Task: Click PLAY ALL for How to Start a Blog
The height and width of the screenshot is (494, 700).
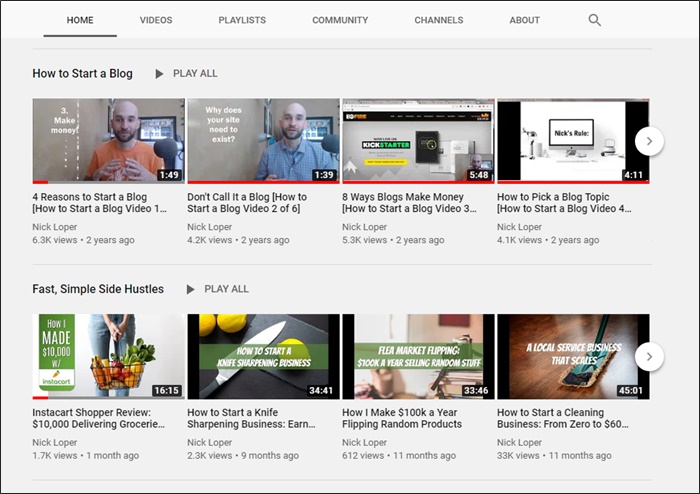Action: pyautogui.click(x=195, y=74)
